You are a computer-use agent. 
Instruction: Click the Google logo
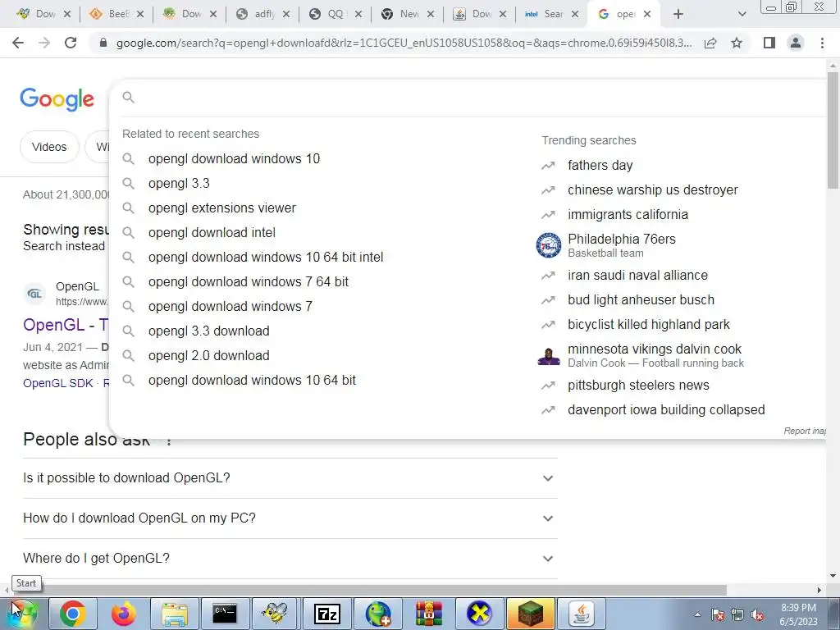[x=57, y=99]
